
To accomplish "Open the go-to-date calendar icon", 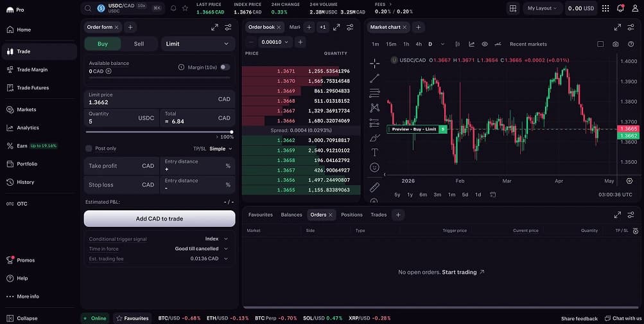I will pos(492,195).
